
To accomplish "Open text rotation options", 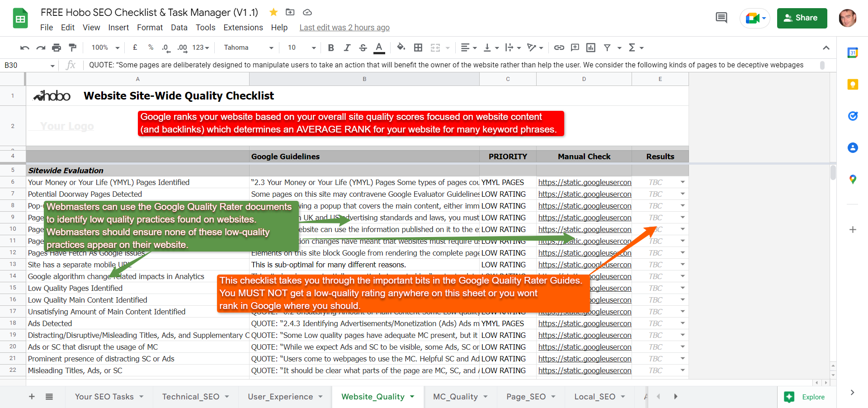I will [x=535, y=47].
